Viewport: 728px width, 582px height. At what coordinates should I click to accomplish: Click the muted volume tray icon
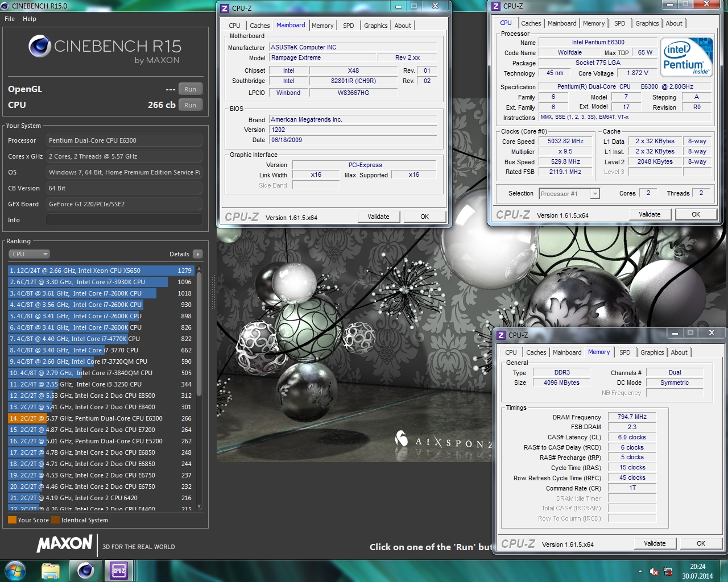click(x=654, y=571)
